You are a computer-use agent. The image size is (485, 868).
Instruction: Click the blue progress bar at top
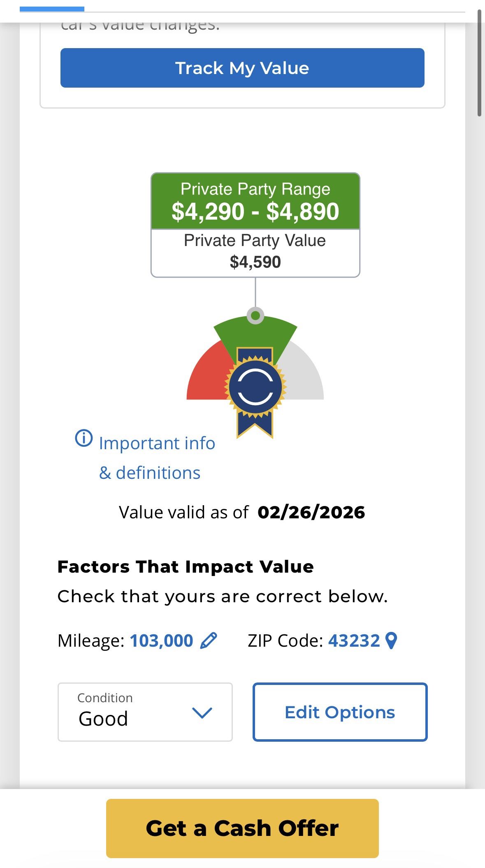point(52,9)
